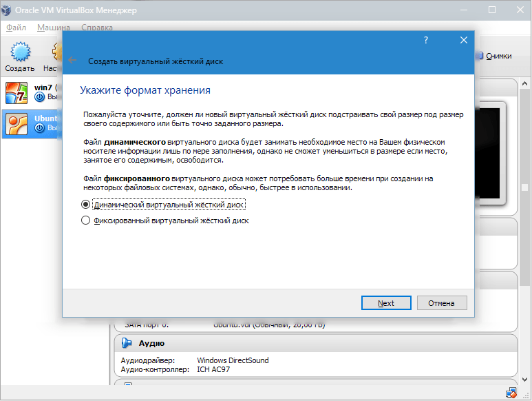532x401 pixels.
Task: Open the Машина menu
Action: click(54, 28)
